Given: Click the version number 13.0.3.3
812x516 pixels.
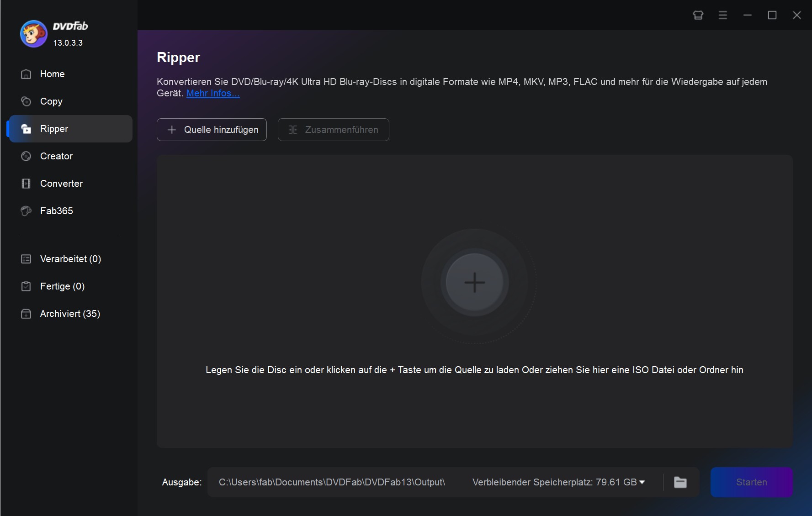Looking at the screenshot, I should [68, 43].
